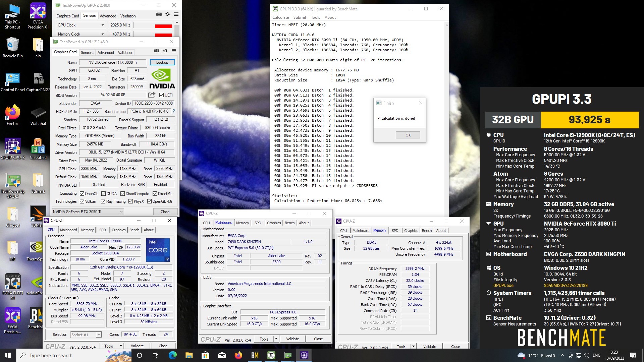Open the Submit menu in GPUPI
The height and width of the screenshot is (362, 644).
tap(300, 17)
